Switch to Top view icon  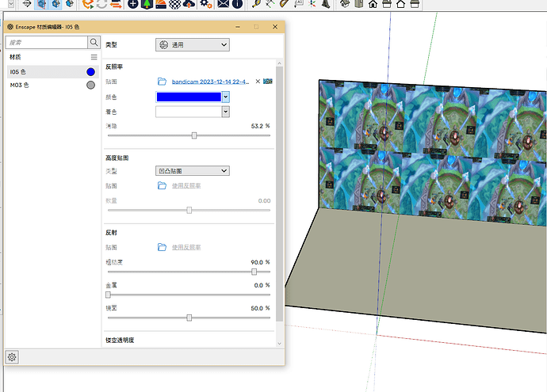[359, 4]
